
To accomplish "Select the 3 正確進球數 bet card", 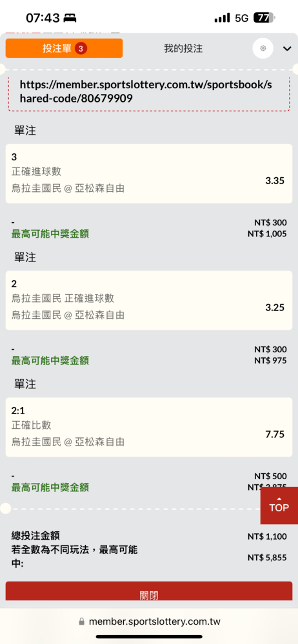I will point(149,173).
